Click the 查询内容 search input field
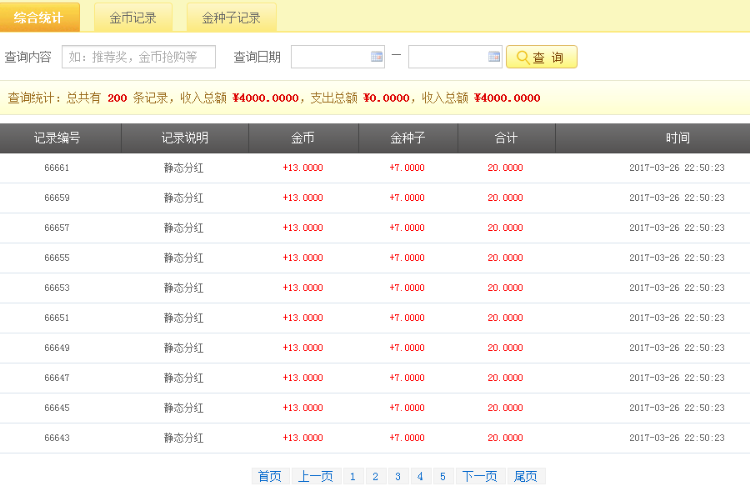 click(139, 57)
